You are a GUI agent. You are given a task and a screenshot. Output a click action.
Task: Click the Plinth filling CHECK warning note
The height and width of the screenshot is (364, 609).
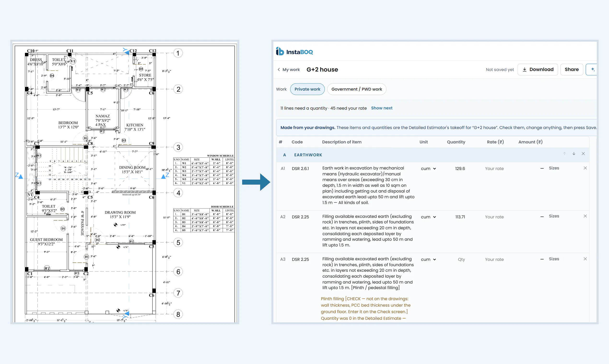pos(366,308)
